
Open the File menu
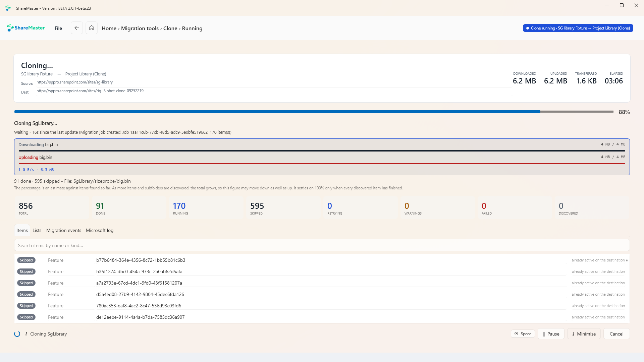58,28
